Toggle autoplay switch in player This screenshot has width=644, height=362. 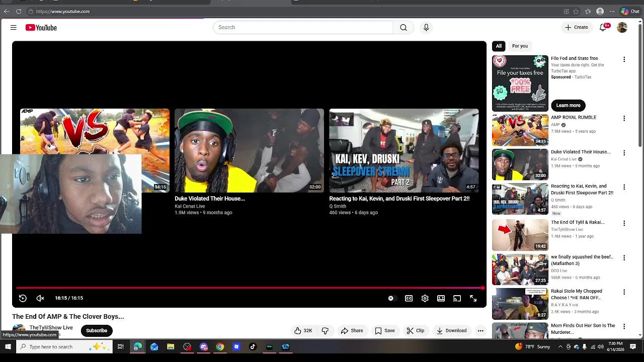pos(391,298)
